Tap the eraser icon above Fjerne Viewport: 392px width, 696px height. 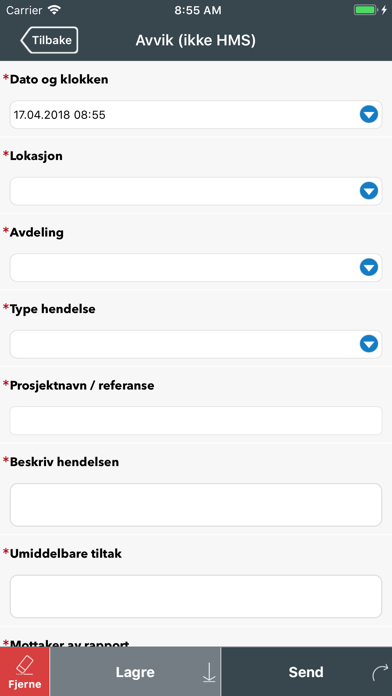point(24,665)
